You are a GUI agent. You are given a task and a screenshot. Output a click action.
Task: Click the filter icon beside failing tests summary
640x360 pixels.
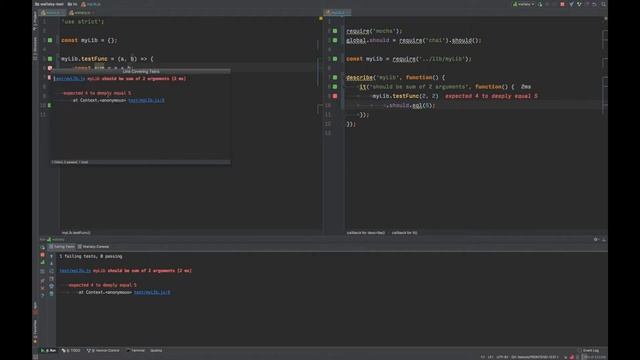51,256
